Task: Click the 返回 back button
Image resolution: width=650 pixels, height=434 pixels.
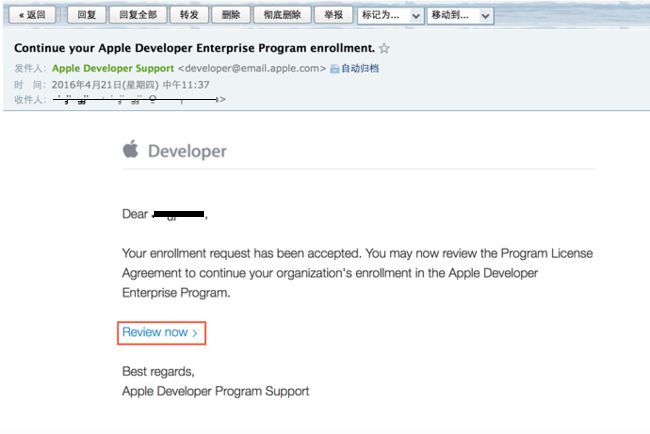Action: [x=32, y=15]
